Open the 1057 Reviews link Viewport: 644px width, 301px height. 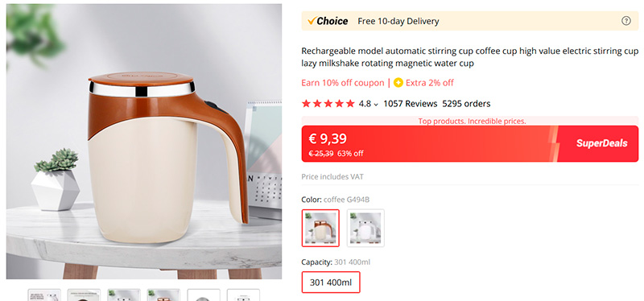[x=410, y=104]
